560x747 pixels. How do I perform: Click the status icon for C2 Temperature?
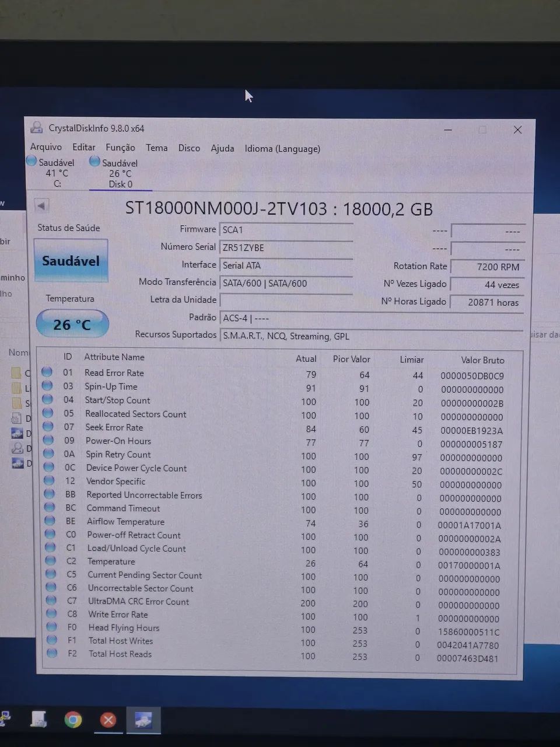tap(51, 561)
